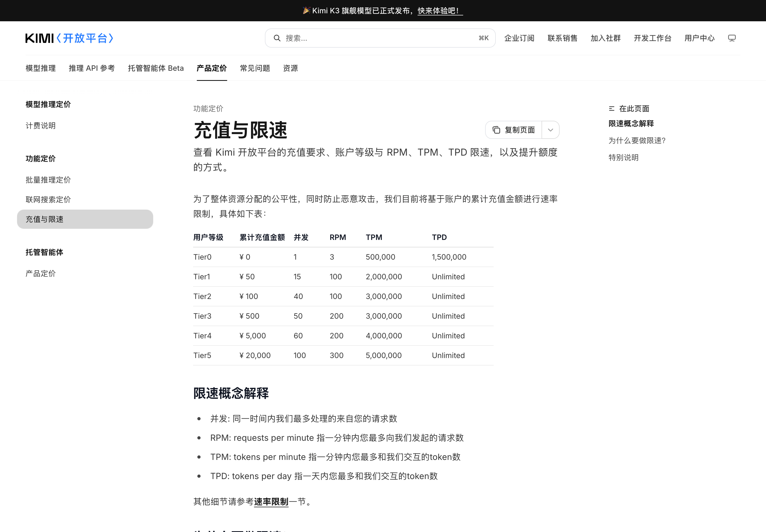This screenshot has width=766, height=532.
Task: Open the 速率限制 hyperlink
Action: pyautogui.click(x=271, y=502)
